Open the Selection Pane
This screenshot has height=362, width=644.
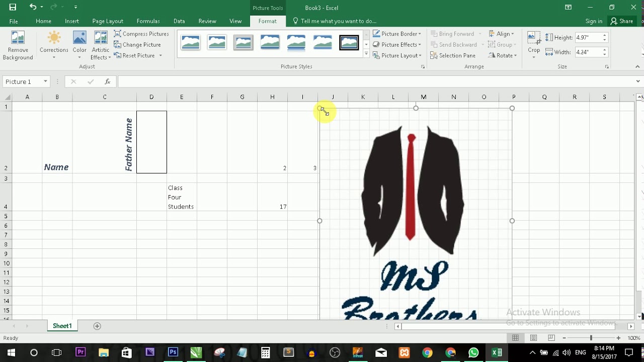453,55
